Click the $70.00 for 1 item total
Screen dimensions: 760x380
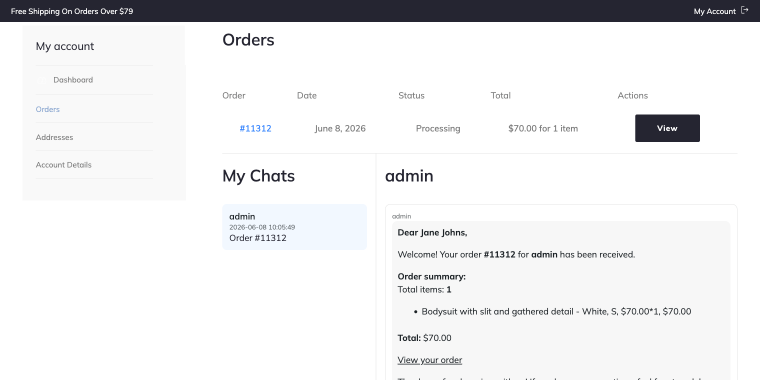pyautogui.click(x=543, y=128)
